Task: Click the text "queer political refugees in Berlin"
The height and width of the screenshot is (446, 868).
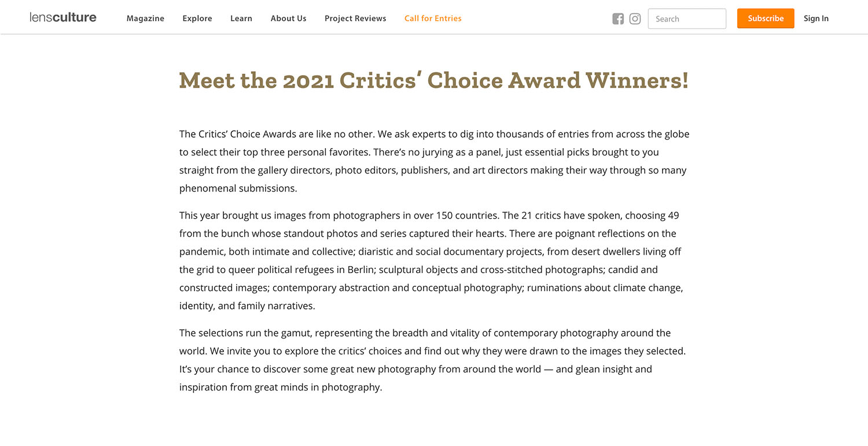Action: click(296, 270)
